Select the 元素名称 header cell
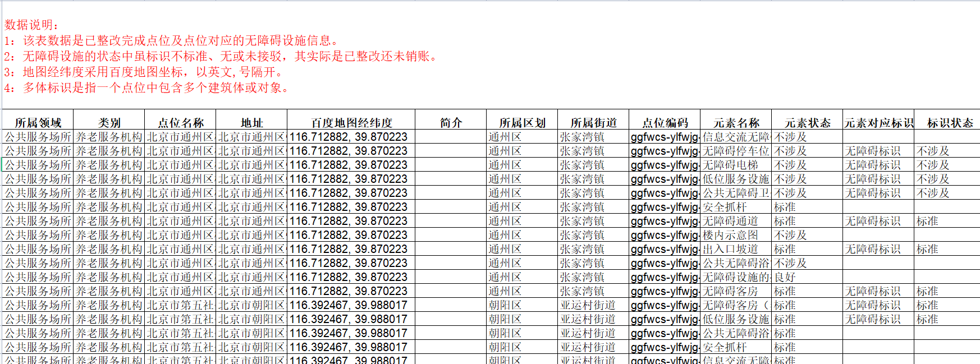Image resolution: width=980 pixels, height=364 pixels. (736, 122)
